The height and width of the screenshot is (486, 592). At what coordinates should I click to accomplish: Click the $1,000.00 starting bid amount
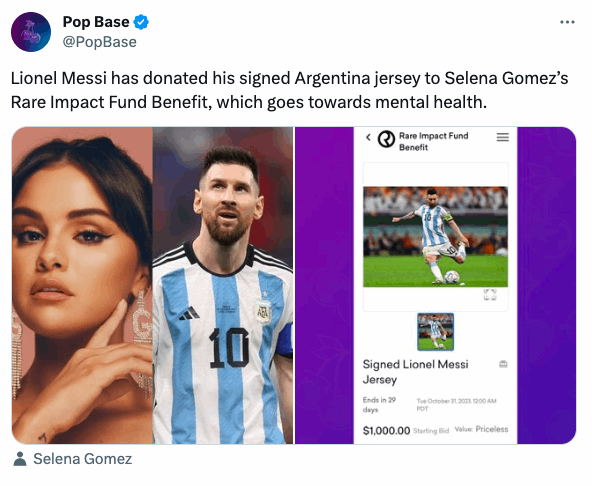tap(386, 430)
